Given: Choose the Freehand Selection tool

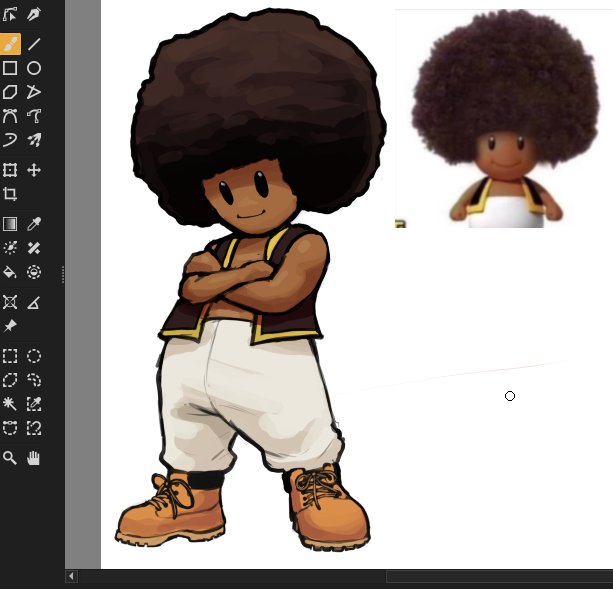Looking at the screenshot, I should coord(34,380).
